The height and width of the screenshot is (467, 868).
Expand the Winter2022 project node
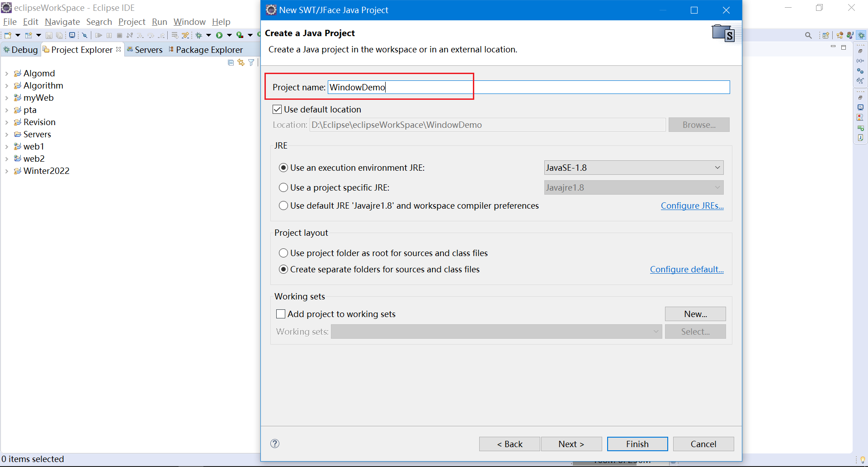(x=7, y=171)
